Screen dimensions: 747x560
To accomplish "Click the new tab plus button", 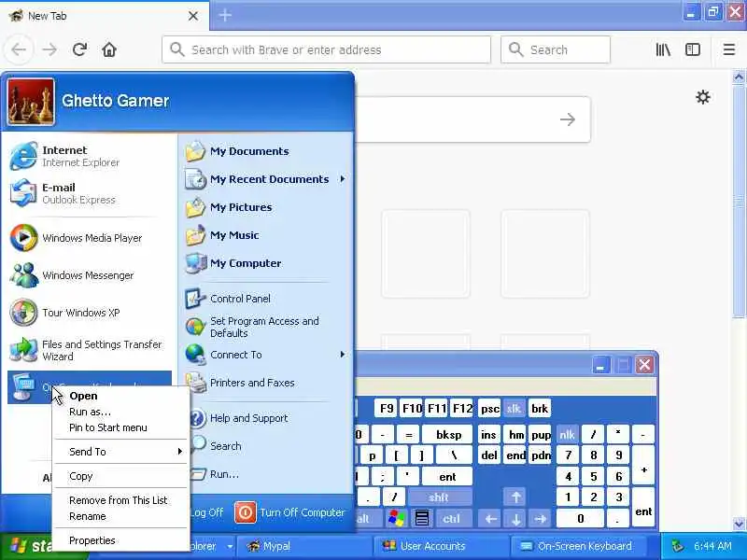I will coord(225,15).
